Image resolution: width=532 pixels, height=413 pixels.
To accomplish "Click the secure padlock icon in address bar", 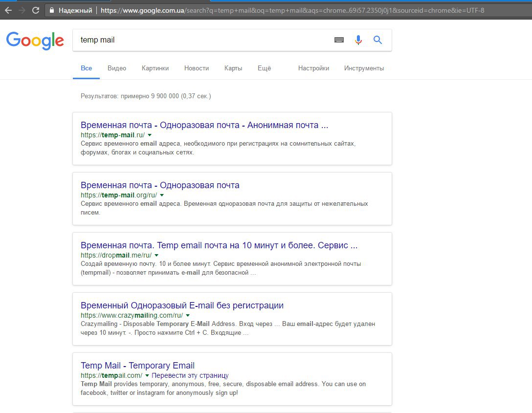I will [51, 11].
